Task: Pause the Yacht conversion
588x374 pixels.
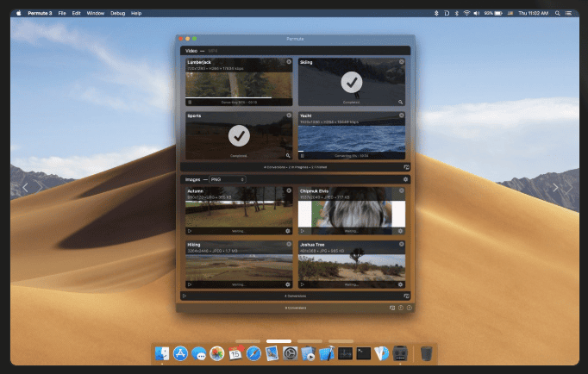Action: pos(303,155)
